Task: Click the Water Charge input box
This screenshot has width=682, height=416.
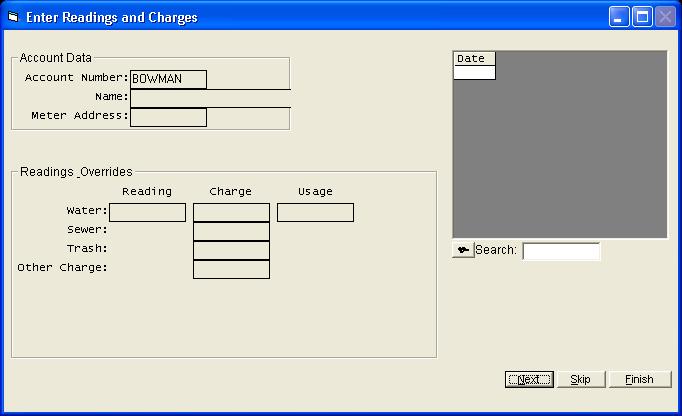Action: [x=231, y=212]
